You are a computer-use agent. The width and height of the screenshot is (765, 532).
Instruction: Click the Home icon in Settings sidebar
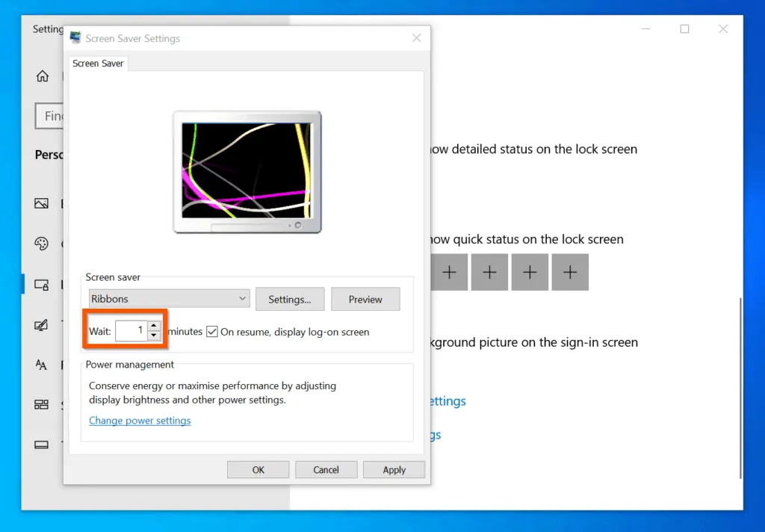(x=43, y=76)
